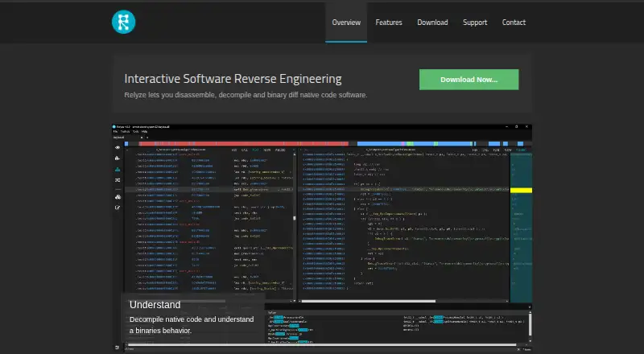Open the Support page
The image size is (644, 354).
pyautogui.click(x=475, y=23)
